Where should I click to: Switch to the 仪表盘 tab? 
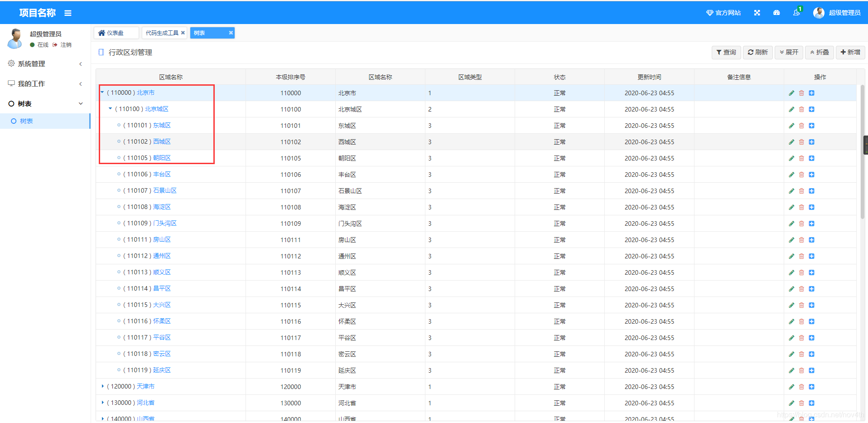[x=116, y=33]
